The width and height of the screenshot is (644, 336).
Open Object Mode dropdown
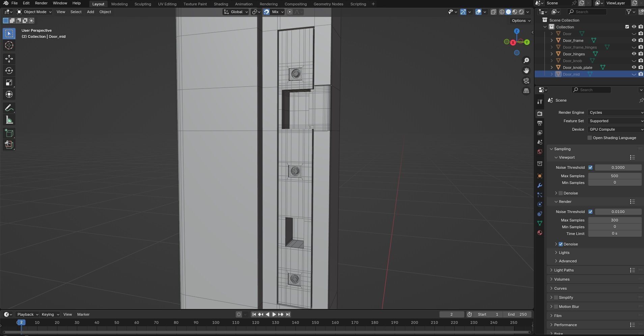tap(34, 12)
